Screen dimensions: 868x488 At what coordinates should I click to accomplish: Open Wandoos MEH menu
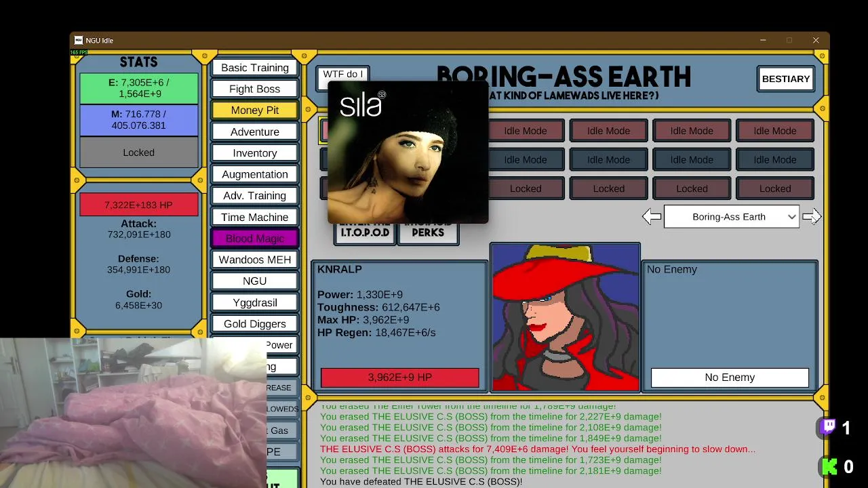coord(255,260)
